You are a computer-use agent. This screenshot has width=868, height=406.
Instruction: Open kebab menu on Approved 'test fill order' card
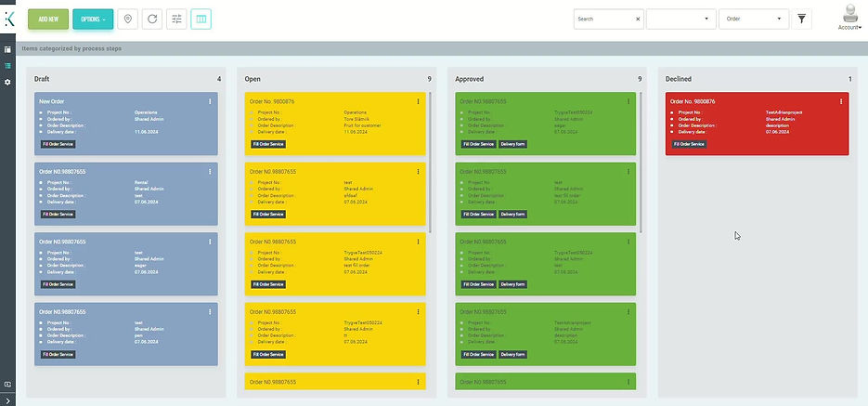click(628, 172)
